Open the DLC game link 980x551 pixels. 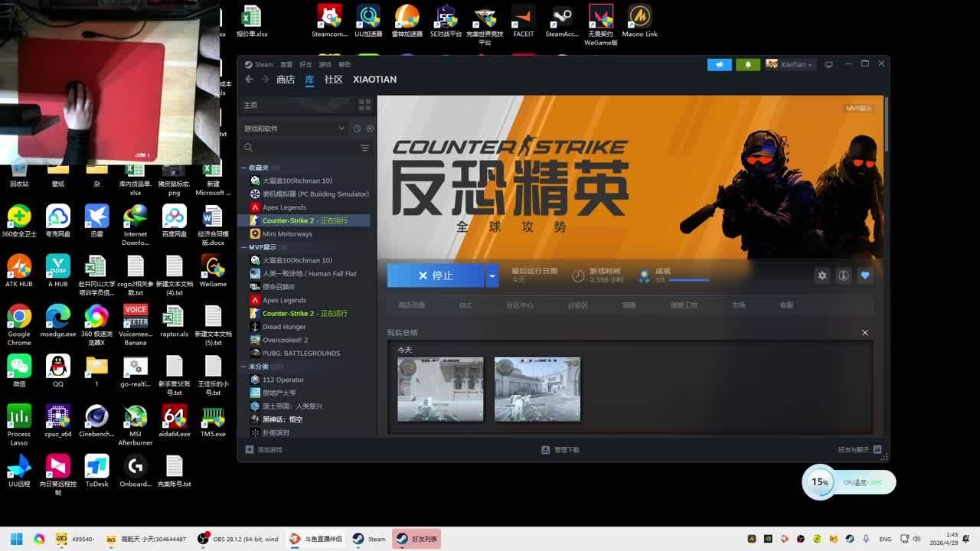click(465, 305)
